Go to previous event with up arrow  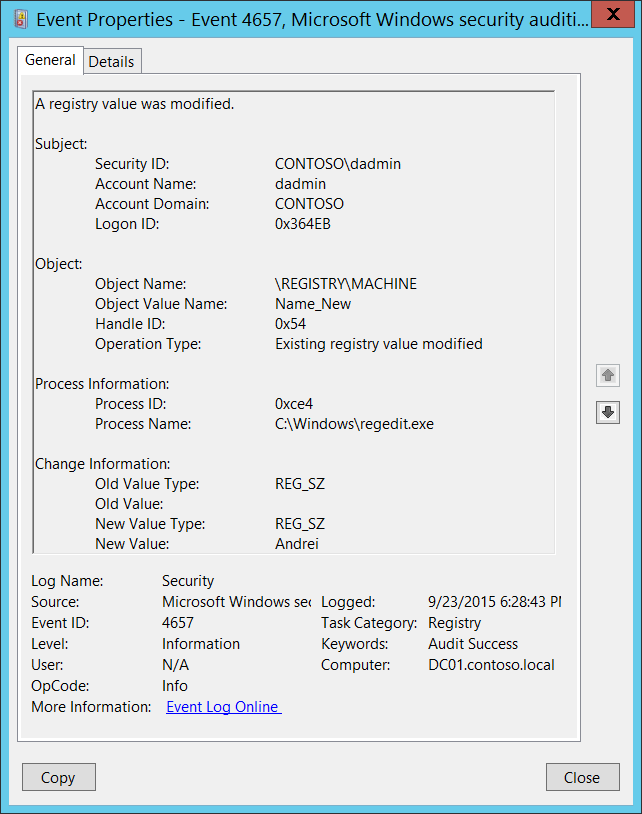point(607,376)
